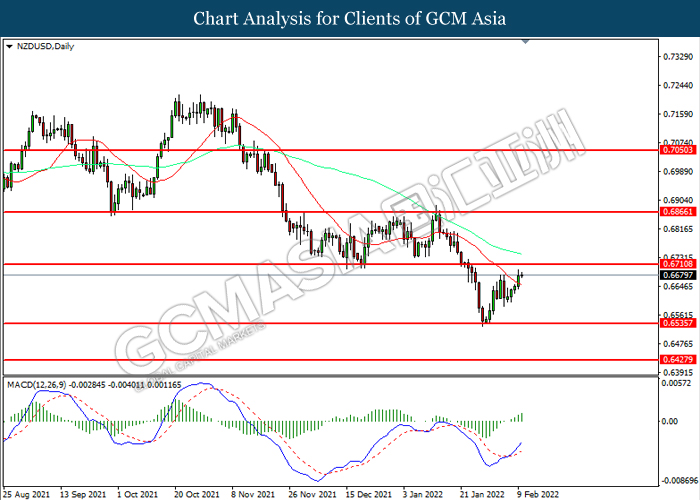Screen dimensions: 700x500
Task: Click the chart shift triangle marker at top
Action: (525, 42)
